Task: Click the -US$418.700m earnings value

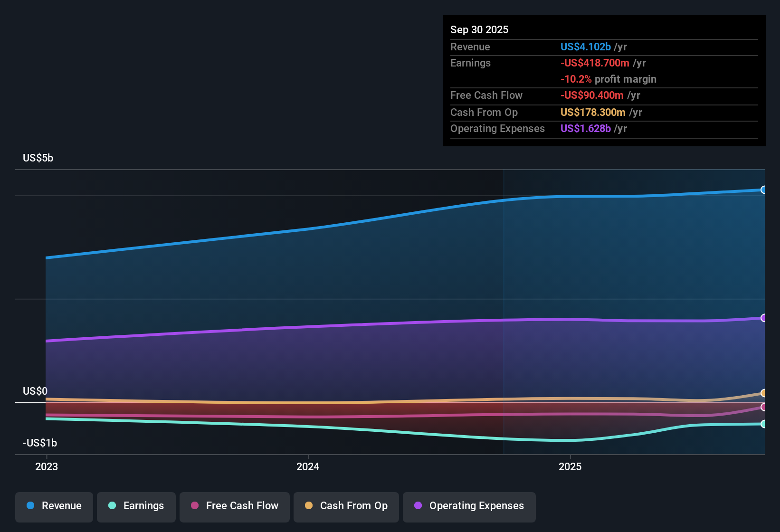Action: pos(595,63)
